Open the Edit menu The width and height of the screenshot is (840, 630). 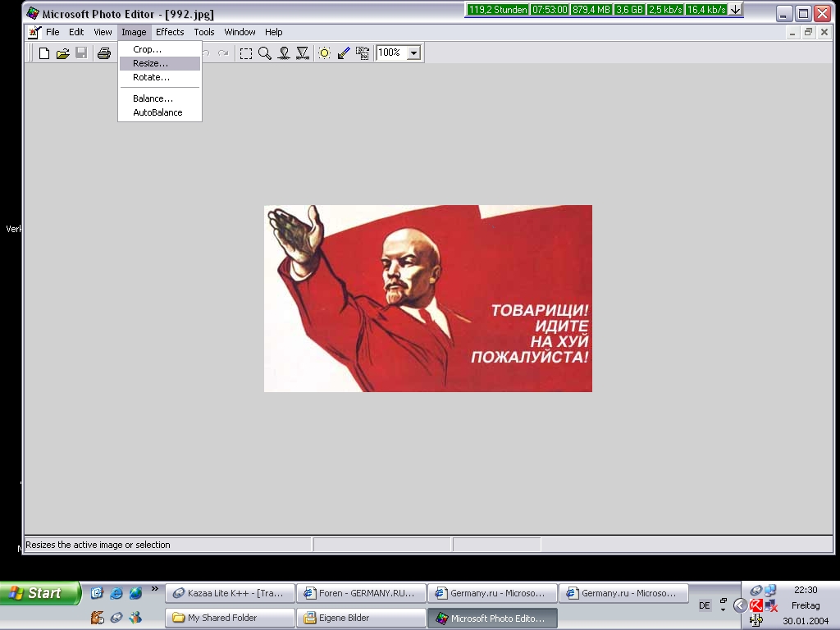(x=76, y=32)
